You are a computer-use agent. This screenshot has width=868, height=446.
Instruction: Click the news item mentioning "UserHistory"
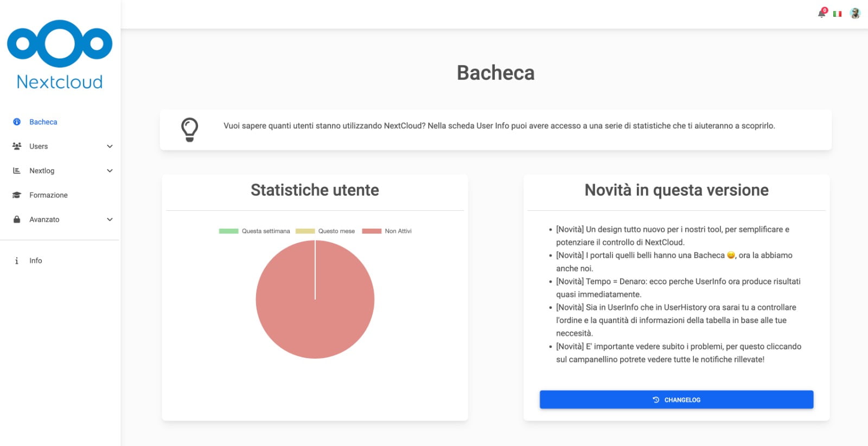tap(676, 320)
